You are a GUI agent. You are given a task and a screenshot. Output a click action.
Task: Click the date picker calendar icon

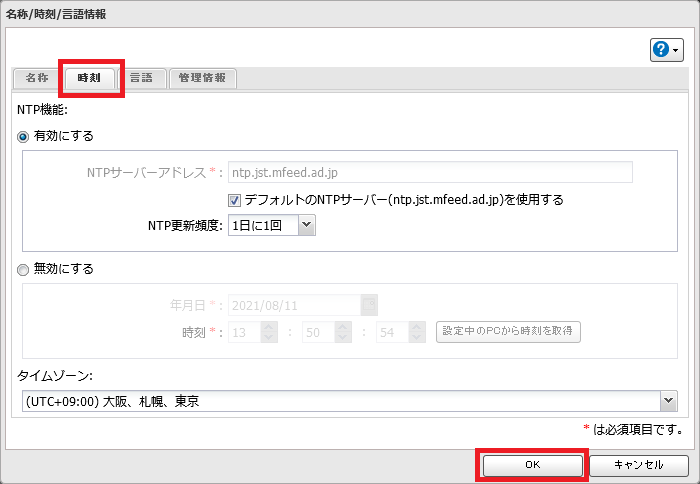coord(369,304)
